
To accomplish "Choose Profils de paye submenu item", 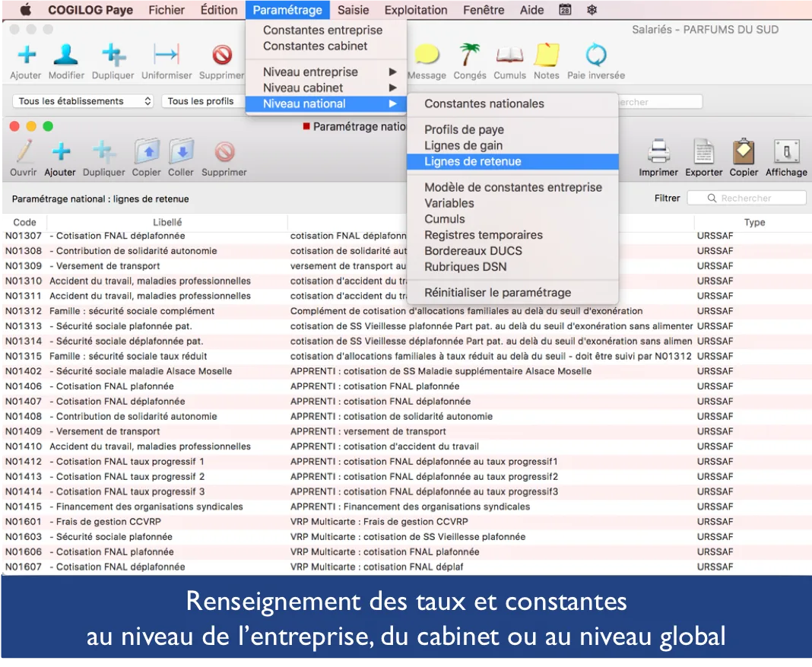I will [512, 129].
